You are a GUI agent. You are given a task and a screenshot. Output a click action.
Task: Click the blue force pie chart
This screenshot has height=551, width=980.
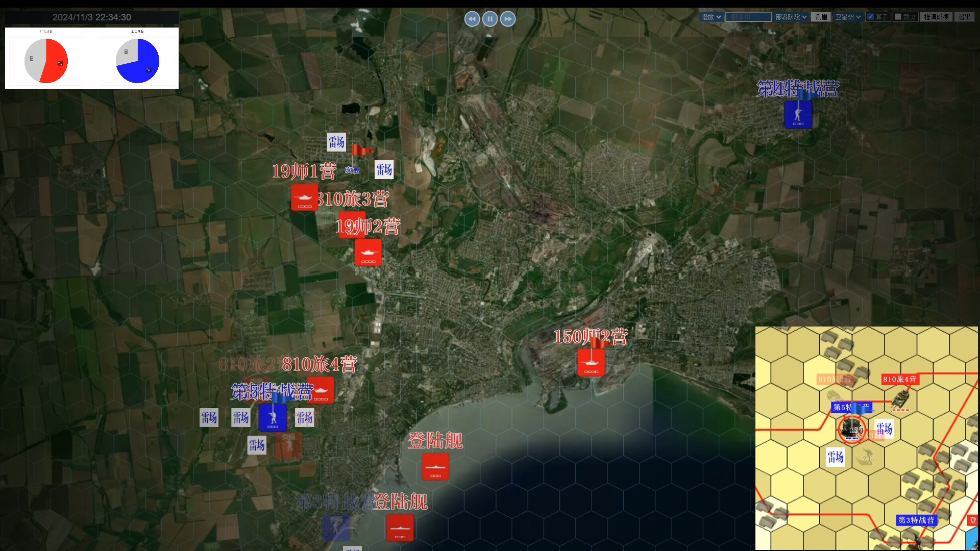coord(138,61)
